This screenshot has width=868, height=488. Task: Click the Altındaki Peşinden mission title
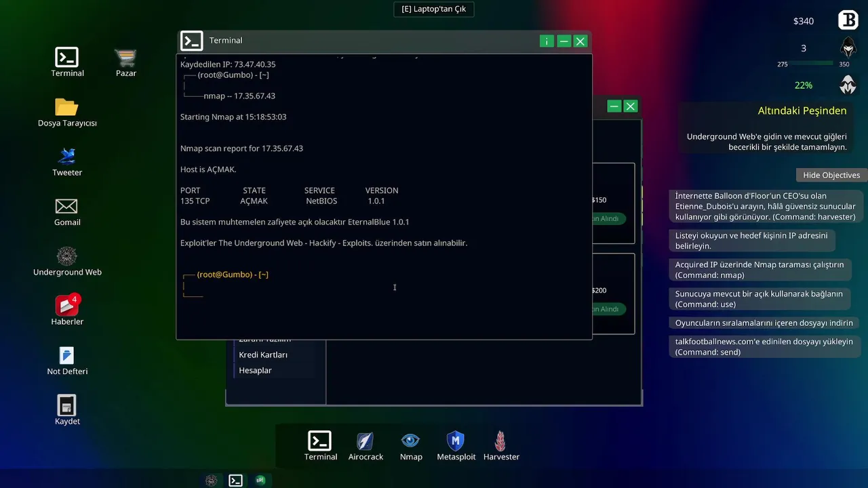coord(802,110)
